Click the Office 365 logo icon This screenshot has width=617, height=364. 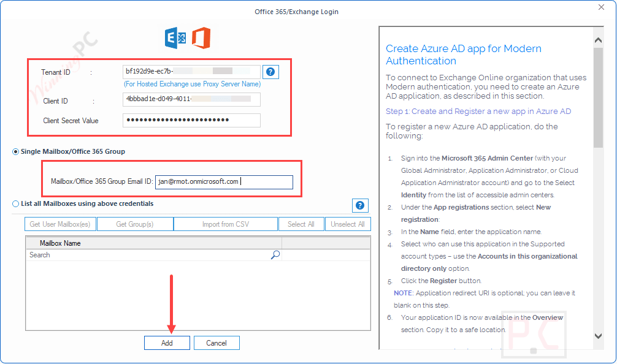coord(201,38)
